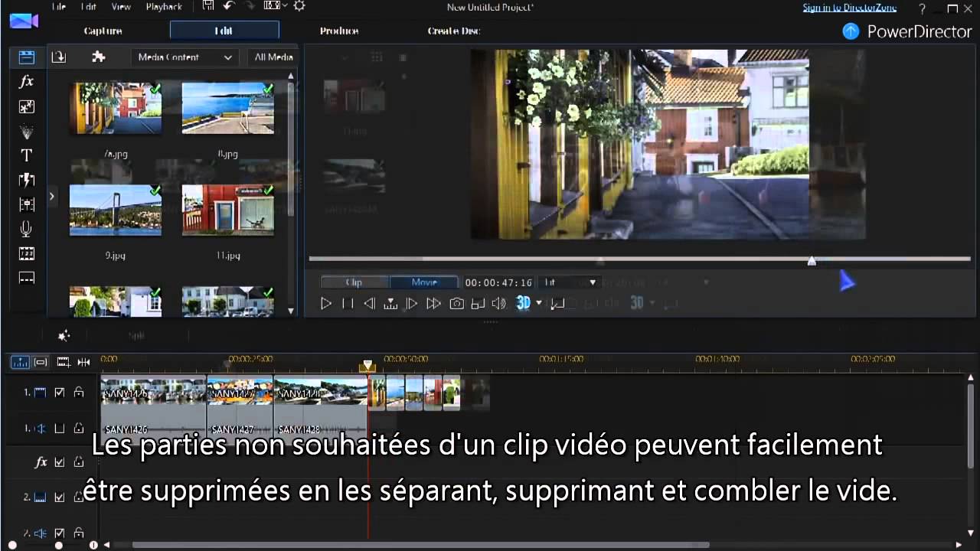
Task: Toggle video track 2 enable checkbox
Action: coord(60,497)
